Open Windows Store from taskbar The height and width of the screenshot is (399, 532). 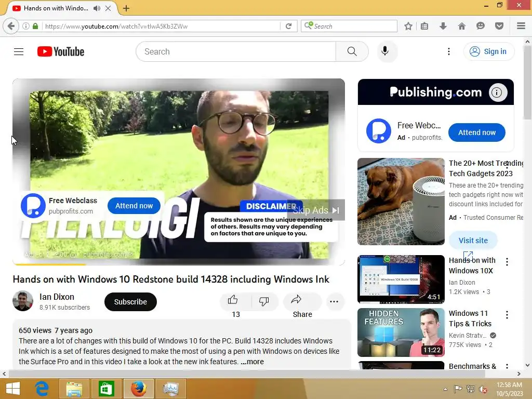tap(106, 389)
